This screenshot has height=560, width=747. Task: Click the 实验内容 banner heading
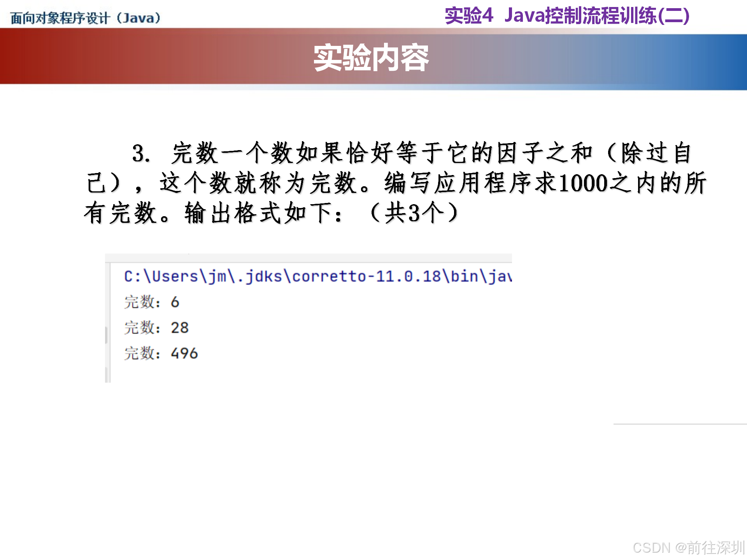pos(371,58)
